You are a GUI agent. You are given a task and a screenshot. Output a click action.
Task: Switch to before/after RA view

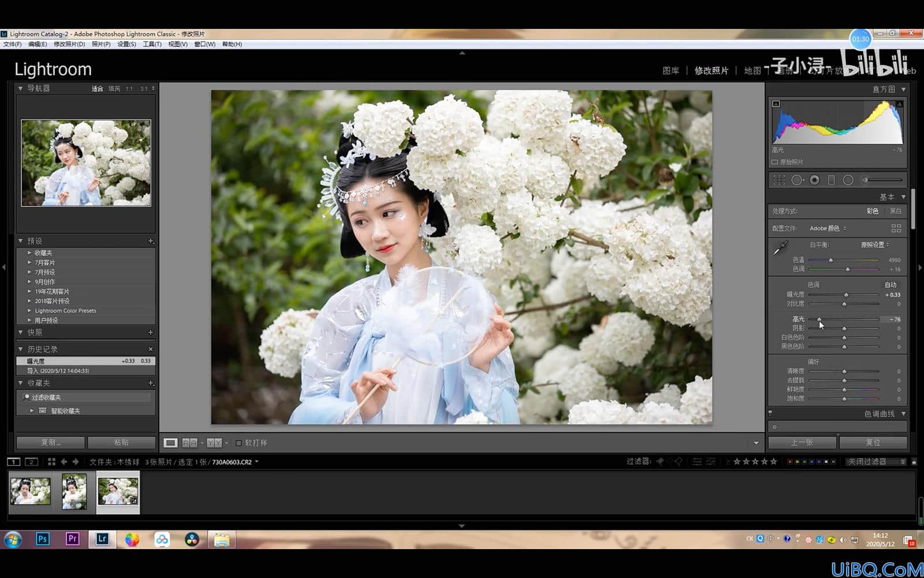pyautogui.click(x=189, y=443)
